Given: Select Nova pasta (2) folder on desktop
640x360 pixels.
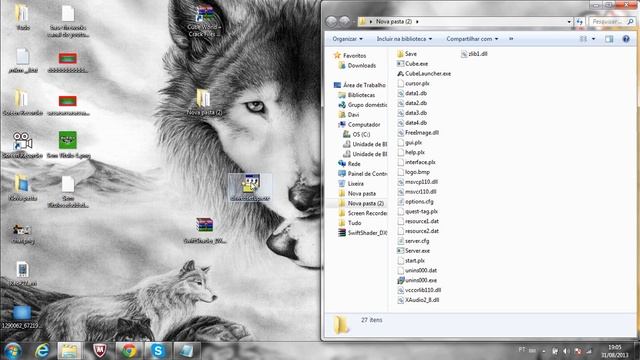Looking at the screenshot, I should point(204,102).
